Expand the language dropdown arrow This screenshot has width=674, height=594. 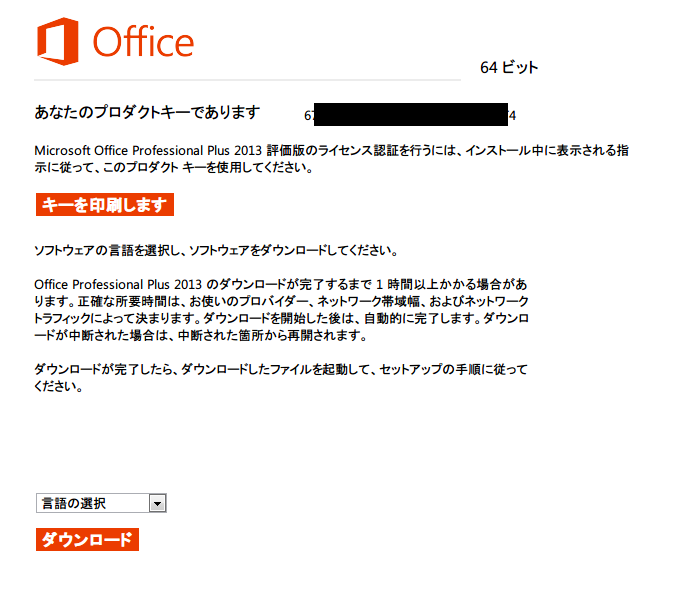(x=157, y=503)
